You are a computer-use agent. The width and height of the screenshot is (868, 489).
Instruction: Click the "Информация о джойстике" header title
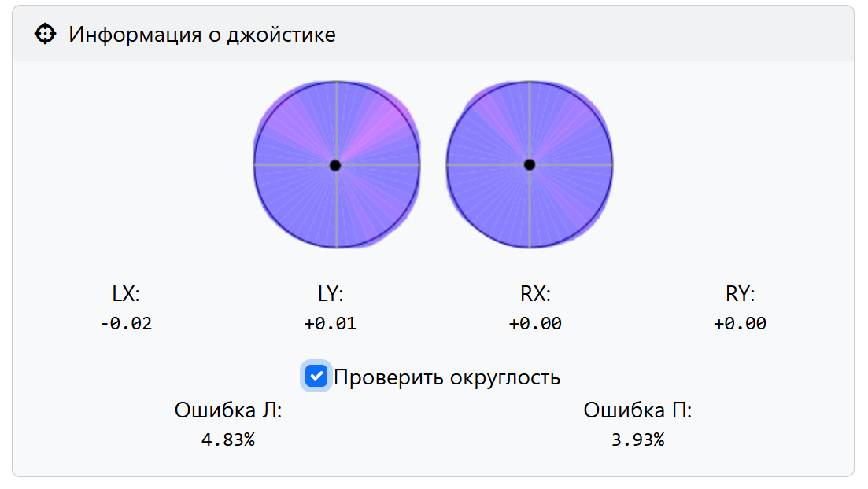202,35
